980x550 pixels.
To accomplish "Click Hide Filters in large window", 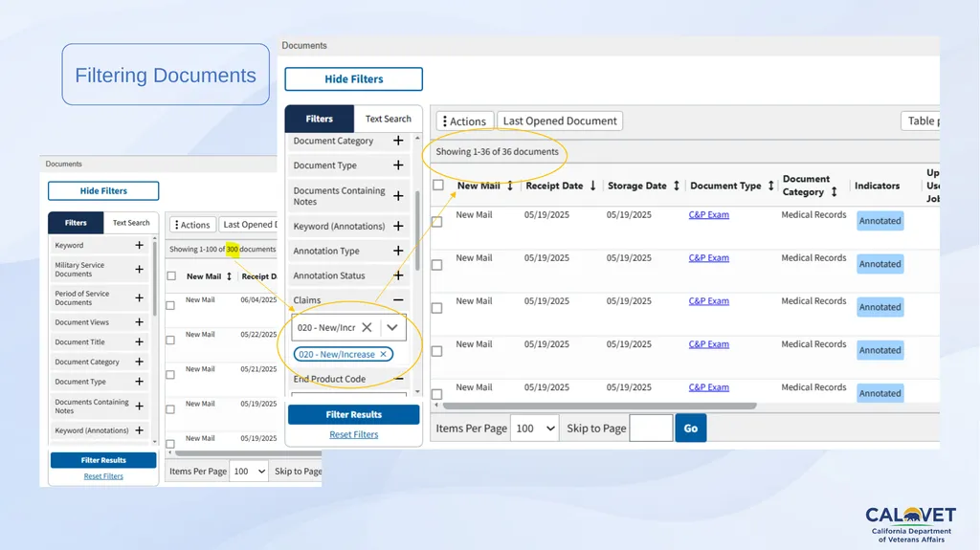I will click(x=354, y=78).
